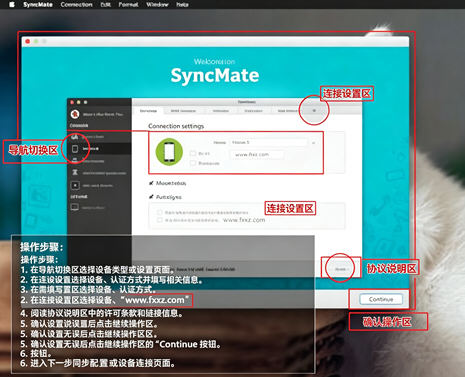This screenshot has width=465, height=377.
Task: Open the Connection menu
Action: tap(77, 5)
